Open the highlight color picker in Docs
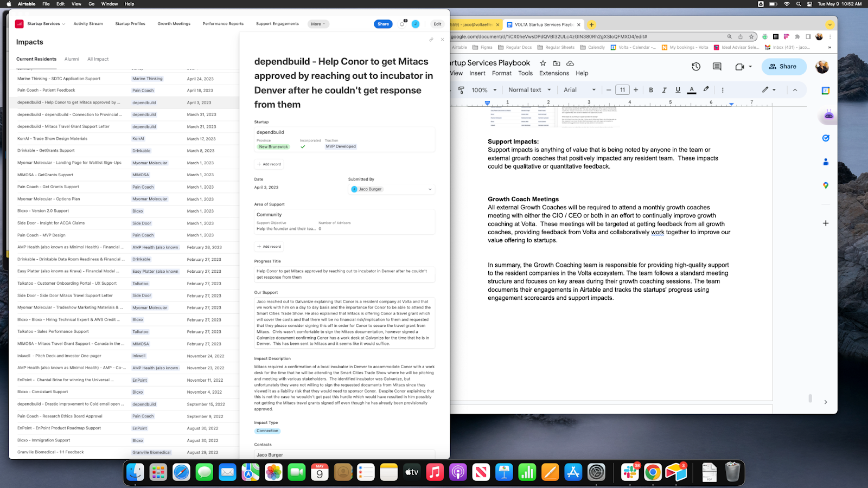The height and width of the screenshot is (488, 868). coord(706,90)
